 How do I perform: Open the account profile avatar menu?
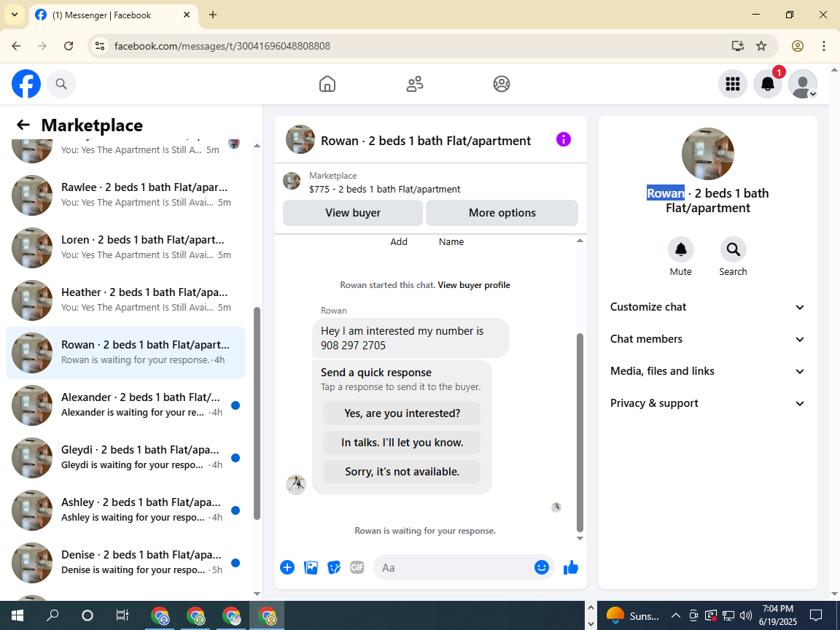click(x=803, y=84)
